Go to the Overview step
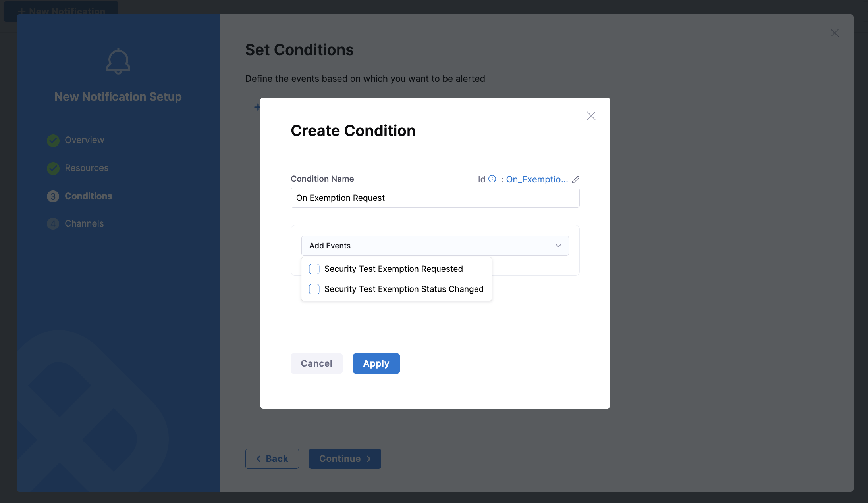Screen dimensions: 868x503 click(84, 140)
